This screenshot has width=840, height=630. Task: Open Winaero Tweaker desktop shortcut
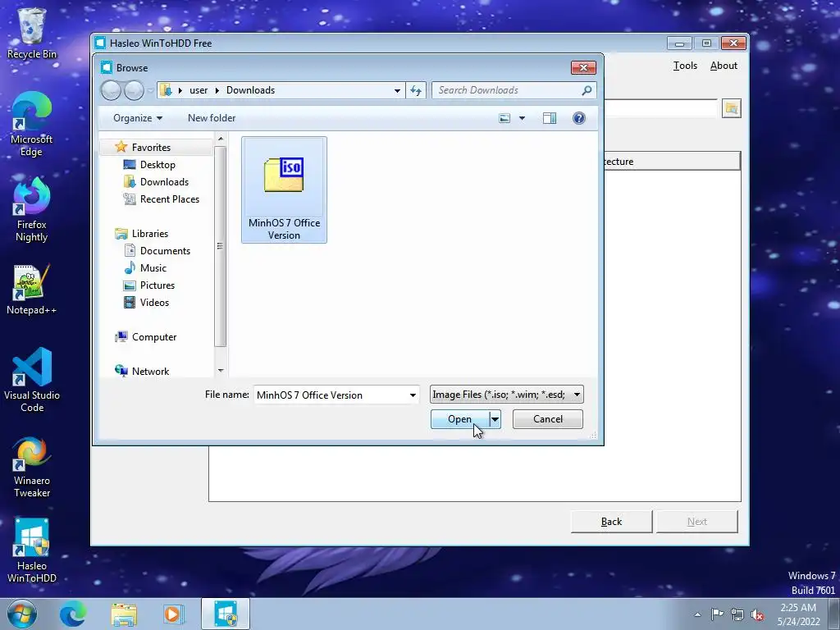pyautogui.click(x=32, y=468)
